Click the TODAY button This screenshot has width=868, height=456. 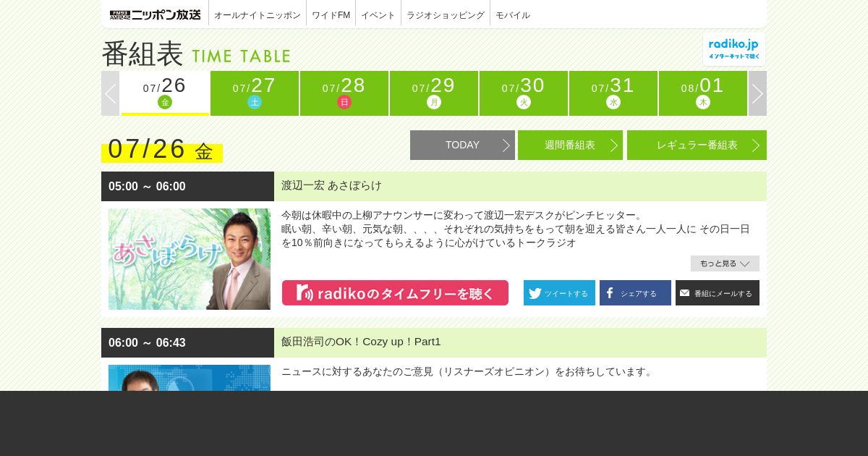462,145
